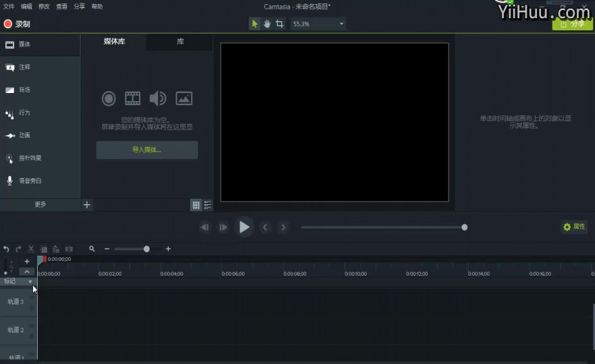Screen dimensions: 595x364
Task: Open the 标记 marker dropdown arrow
Action: pos(30,281)
